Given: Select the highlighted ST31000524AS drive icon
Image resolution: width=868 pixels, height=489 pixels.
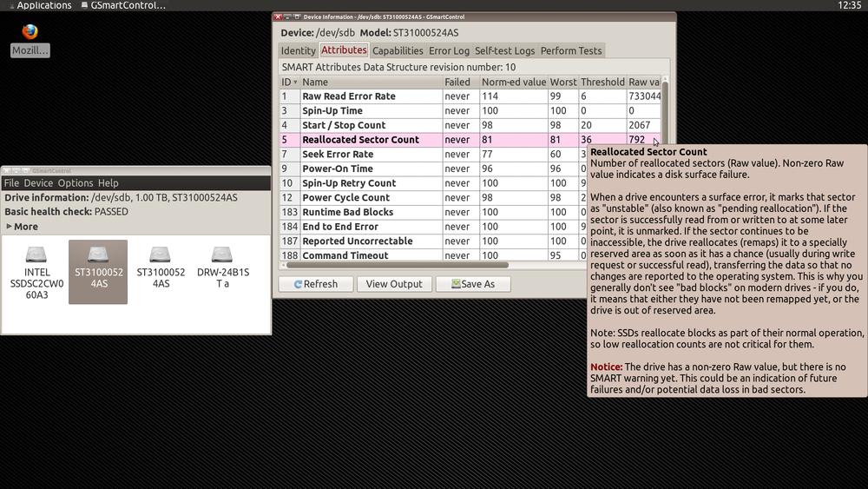Looking at the screenshot, I should tap(98, 271).
